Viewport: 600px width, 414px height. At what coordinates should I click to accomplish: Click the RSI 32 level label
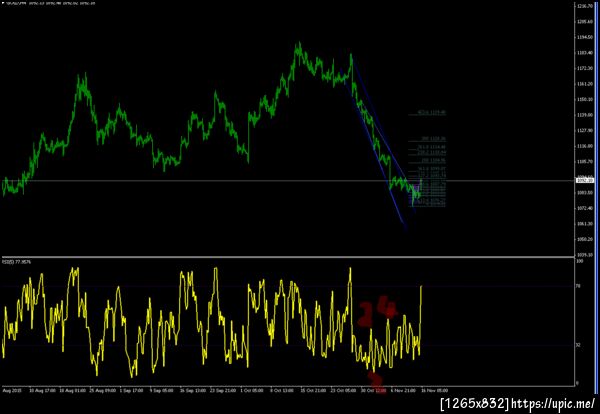pos(579,345)
